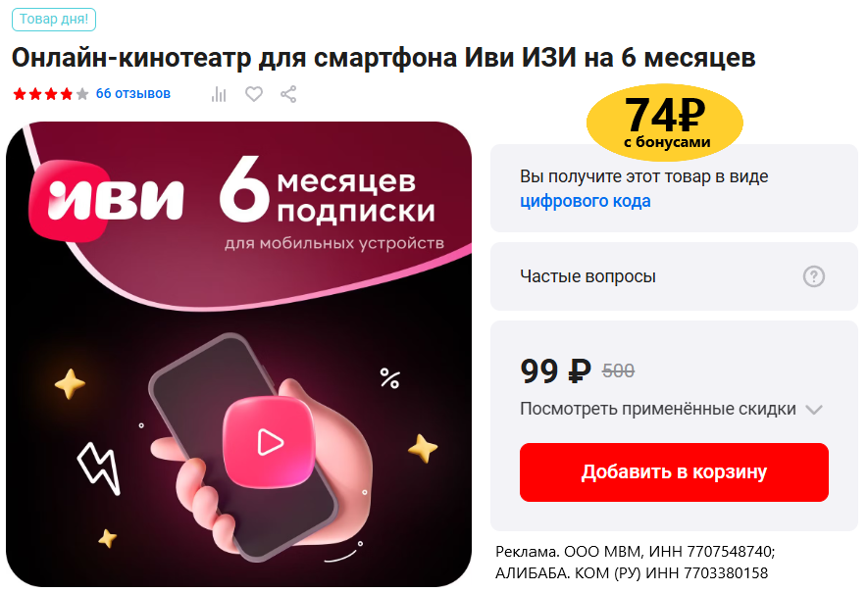This screenshot has width=868, height=592.
Task: Open the 66 отзывов reviews link
Action: tap(132, 93)
